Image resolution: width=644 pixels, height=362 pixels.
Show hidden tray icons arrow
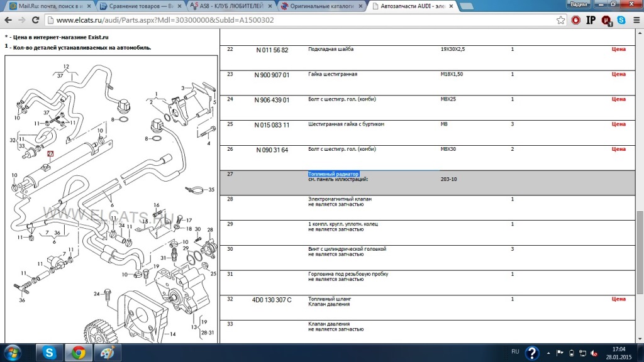click(547, 353)
